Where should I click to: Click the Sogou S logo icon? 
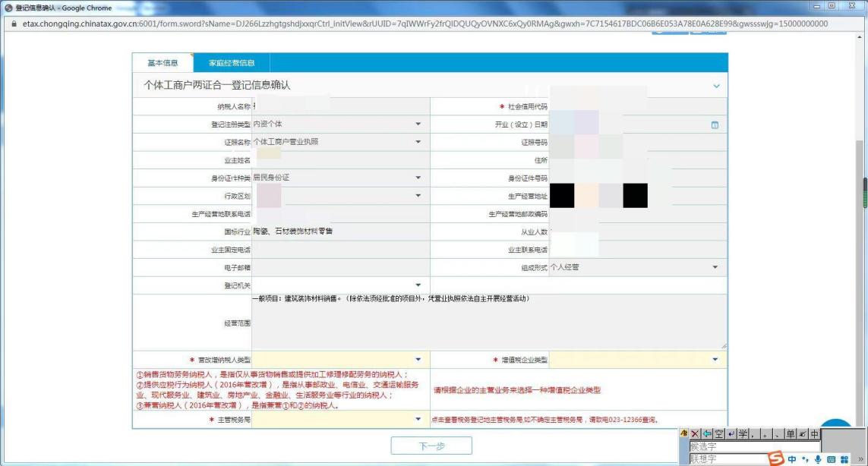[x=775, y=459]
